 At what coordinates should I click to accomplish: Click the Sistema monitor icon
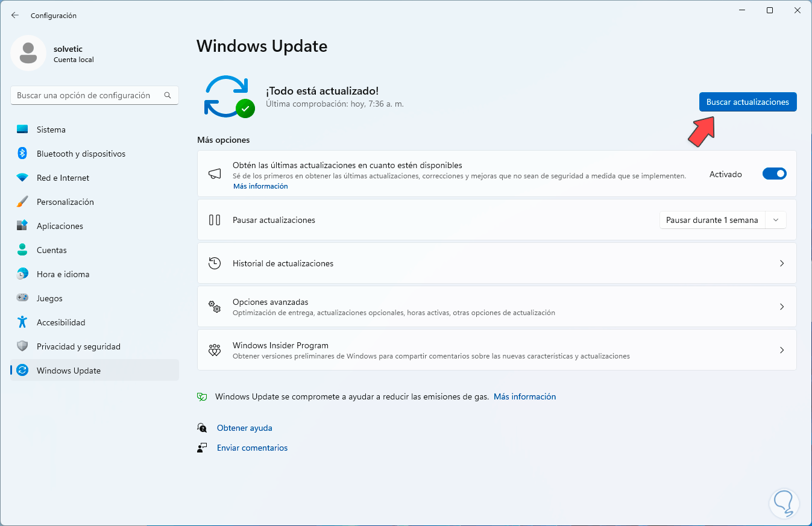(x=22, y=130)
